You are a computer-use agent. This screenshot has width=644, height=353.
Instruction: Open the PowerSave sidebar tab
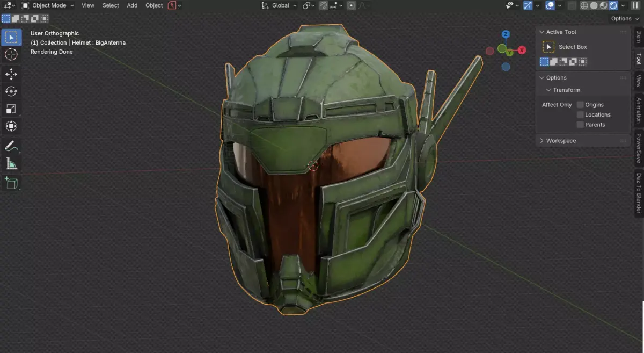[x=638, y=148]
